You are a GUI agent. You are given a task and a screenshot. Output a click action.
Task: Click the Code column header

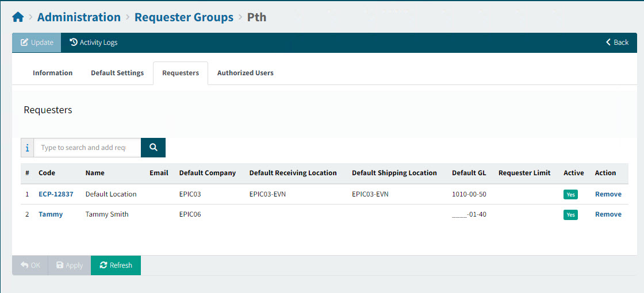(47, 173)
